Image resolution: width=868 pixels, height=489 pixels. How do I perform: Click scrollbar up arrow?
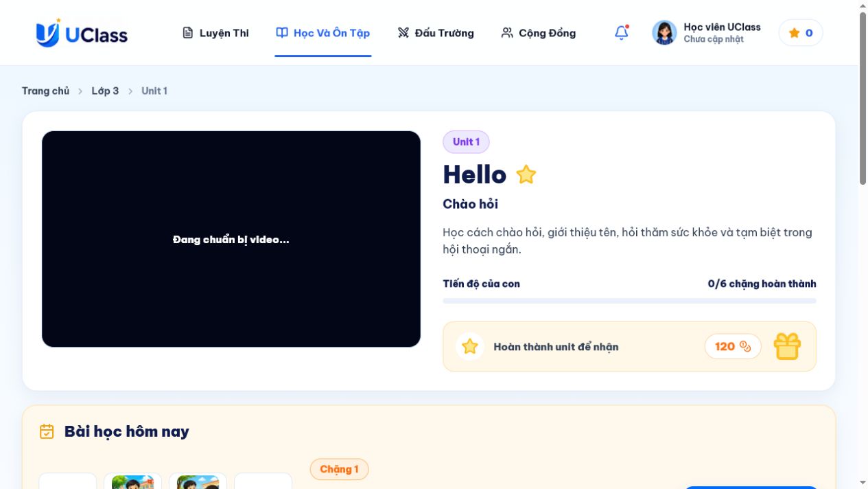click(x=863, y=5)
